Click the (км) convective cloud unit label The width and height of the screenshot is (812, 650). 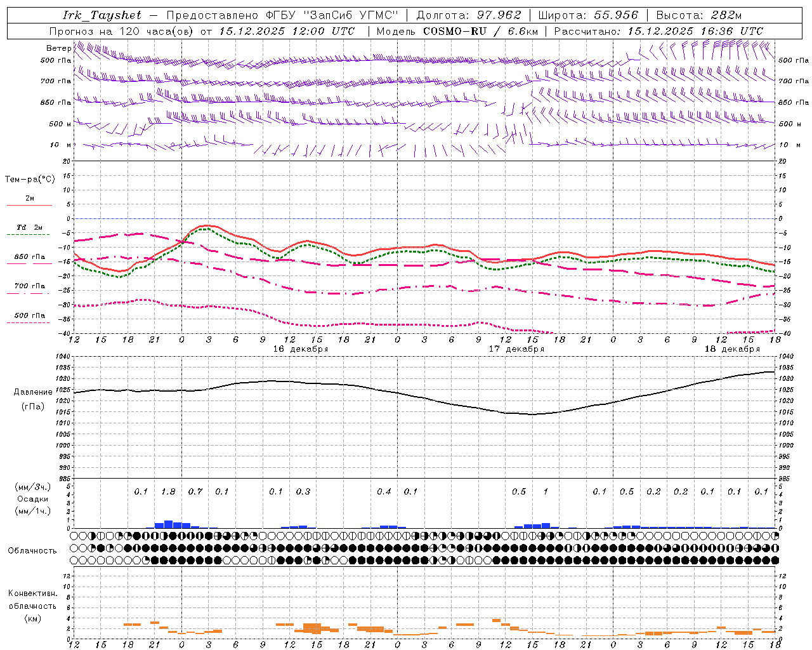tap(32, 618)
